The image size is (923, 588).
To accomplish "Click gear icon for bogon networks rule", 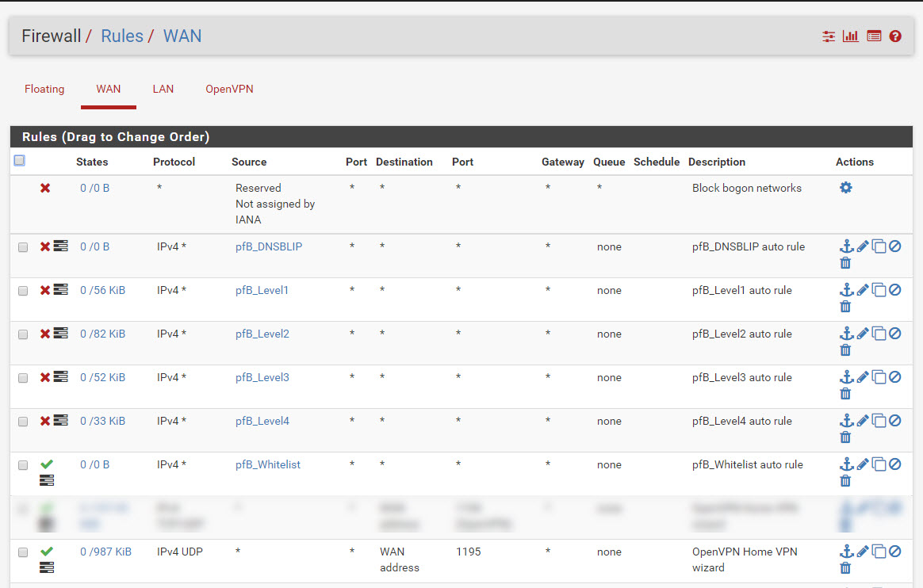I will [x=846, y=188].
